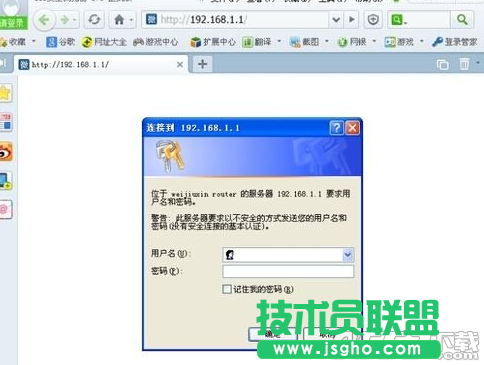Screen dimensions: 484x365
Task: Click the address bar showing 192.168.1.1
Action: coord(236,20)
